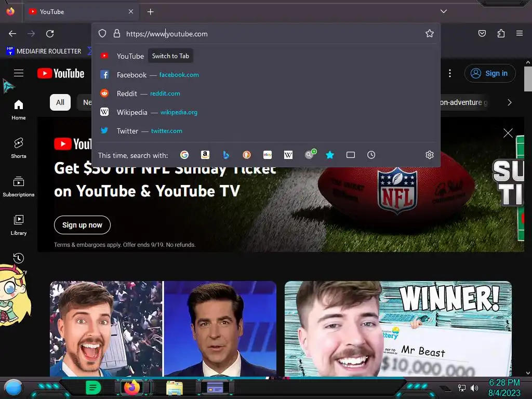Open History clock icon in sidebar
Viewport: 532px width, 399px height.
(19, 258)
